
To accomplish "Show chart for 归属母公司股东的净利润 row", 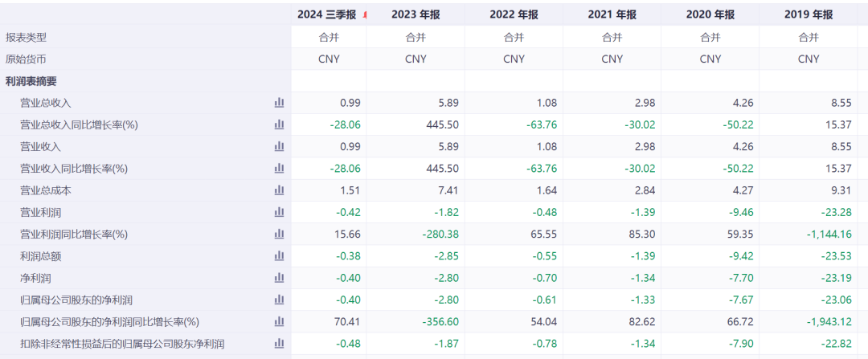I will click(279, 300).
